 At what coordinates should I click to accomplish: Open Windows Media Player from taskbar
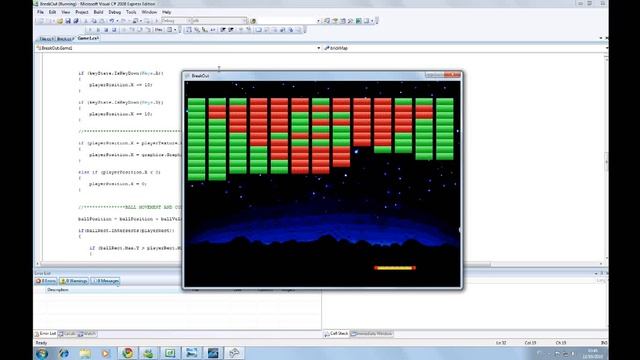106,353
